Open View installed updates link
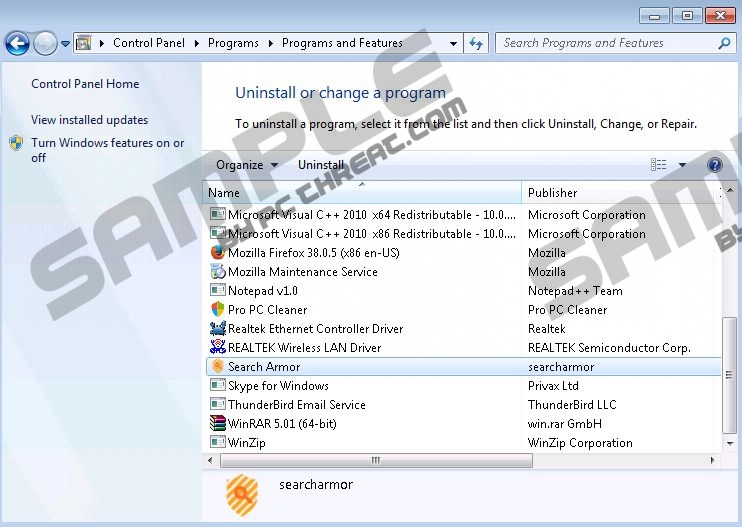742x527 pixels. (89, 120)
